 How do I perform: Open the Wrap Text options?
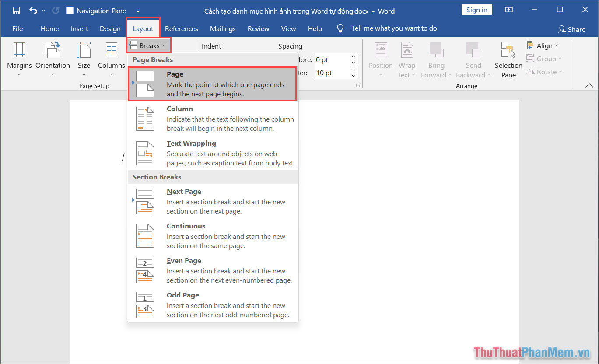406,60
